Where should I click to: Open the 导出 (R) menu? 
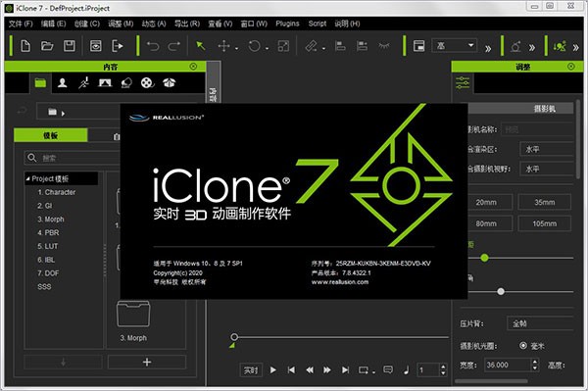click(x=187, y=24)
